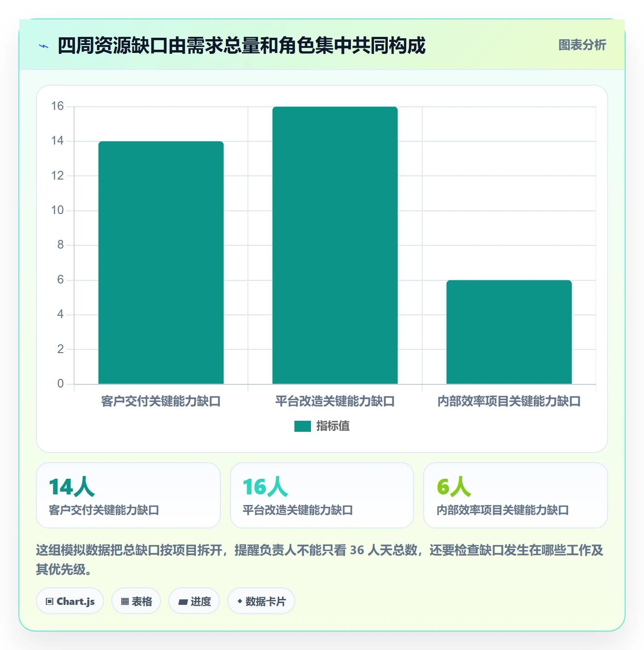Click the lightning bolt icon beside the title
This screenshot has width=644, height=650.
44,46
